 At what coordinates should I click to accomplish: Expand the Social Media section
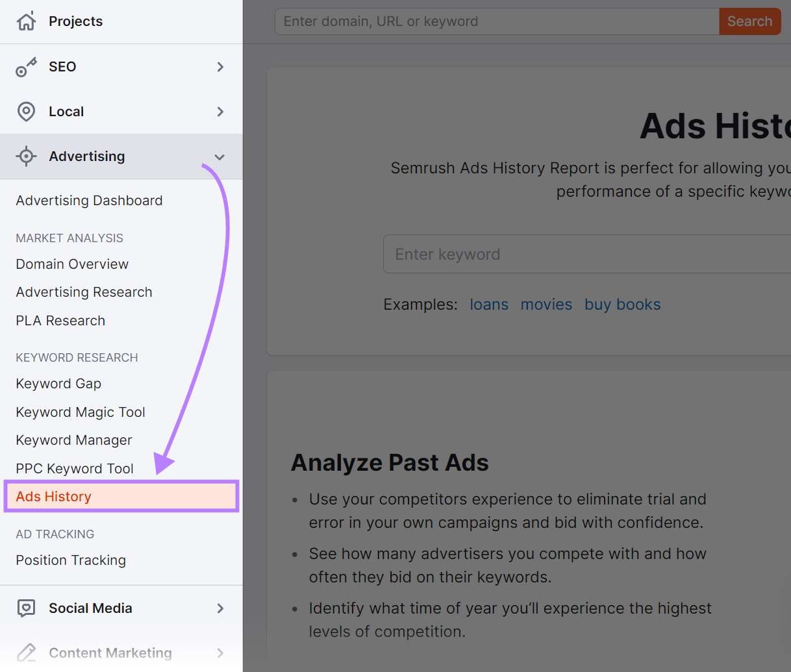(x=219, y=608)
